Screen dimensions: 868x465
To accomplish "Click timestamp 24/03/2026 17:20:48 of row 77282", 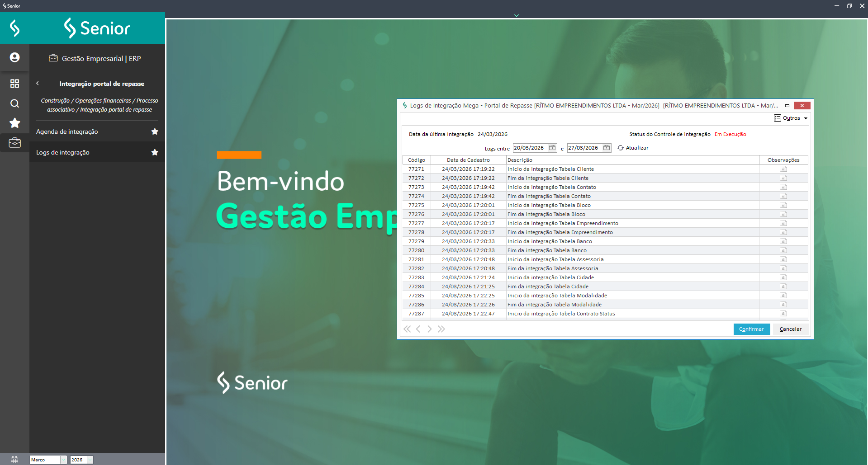I will coord(468,268).
